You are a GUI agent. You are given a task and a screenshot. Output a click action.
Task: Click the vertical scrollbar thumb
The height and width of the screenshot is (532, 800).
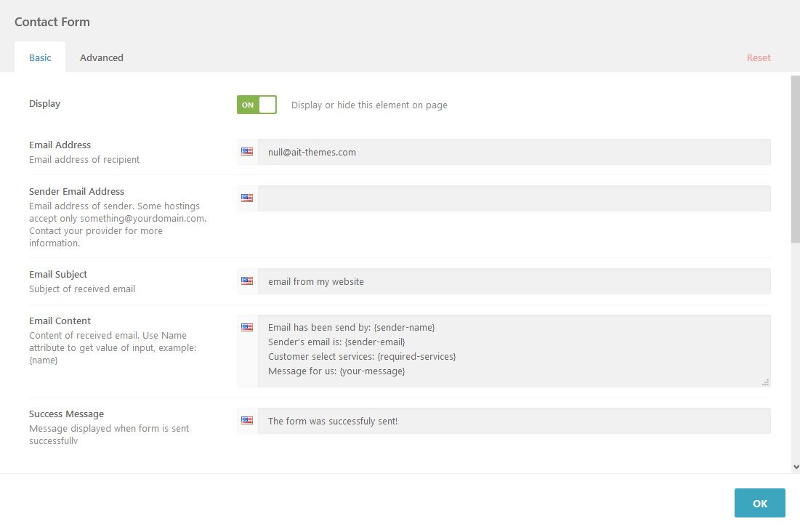796,159
